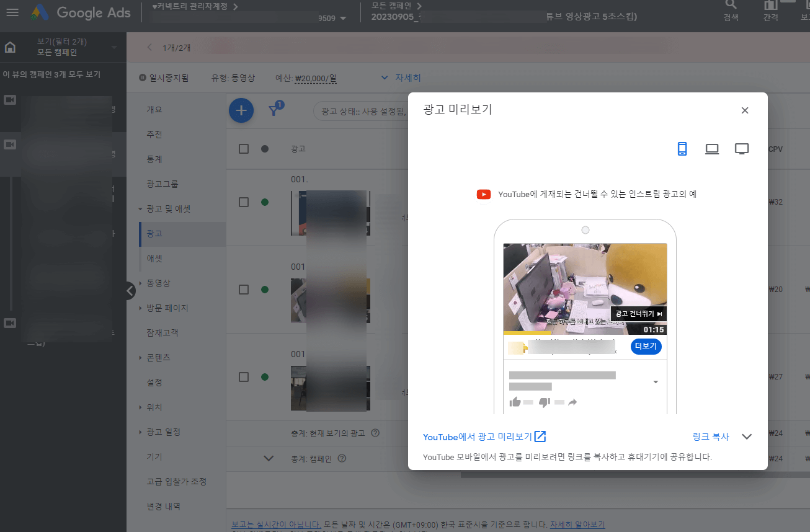The width and height of the screenshot is (810, 532).
Task: Select the mobile phone preview icon
Action: [682, 149]
